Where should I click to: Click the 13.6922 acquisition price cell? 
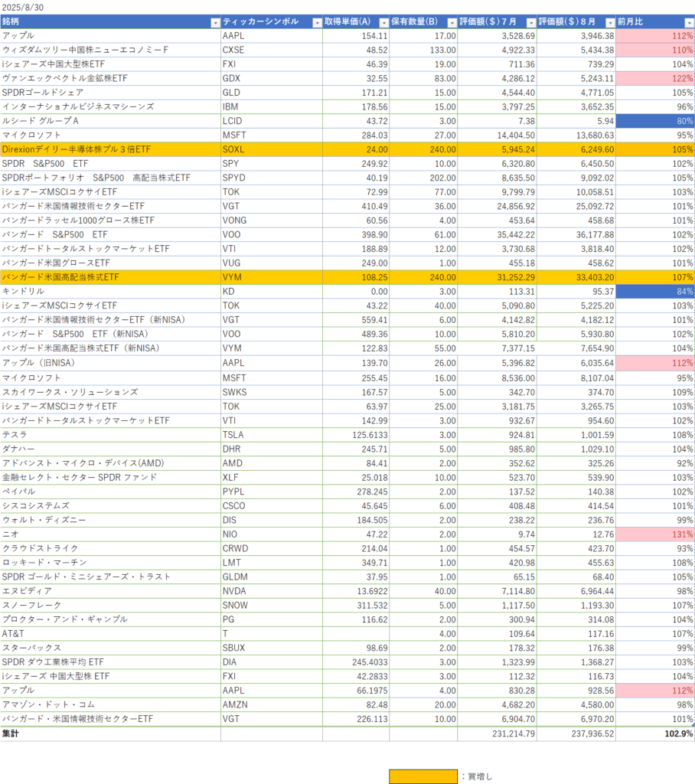click(356, 591)
